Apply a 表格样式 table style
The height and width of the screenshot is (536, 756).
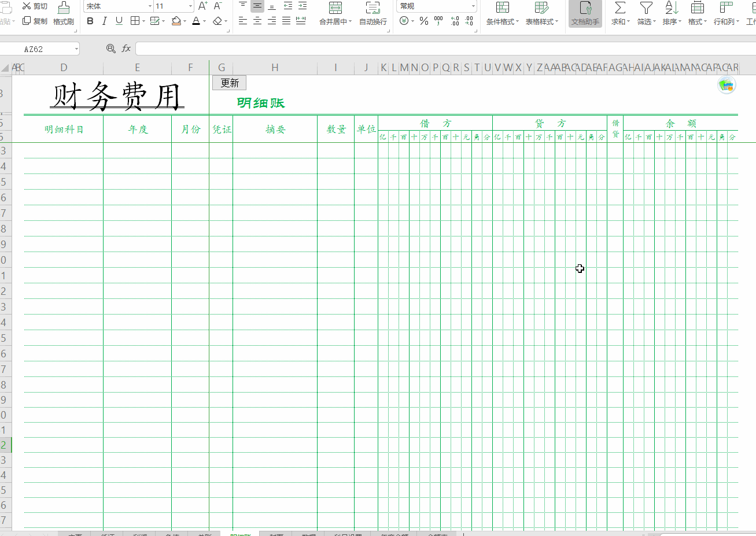tap(542, 14)
